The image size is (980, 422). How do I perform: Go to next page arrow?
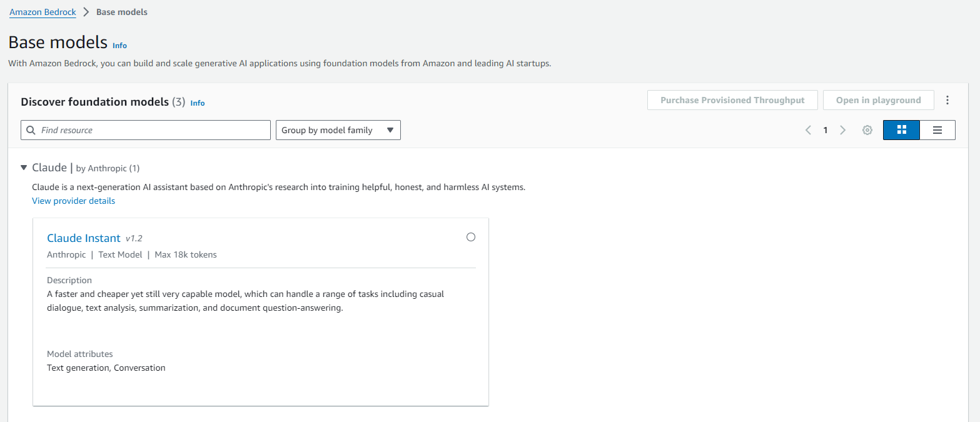[842, 130]
